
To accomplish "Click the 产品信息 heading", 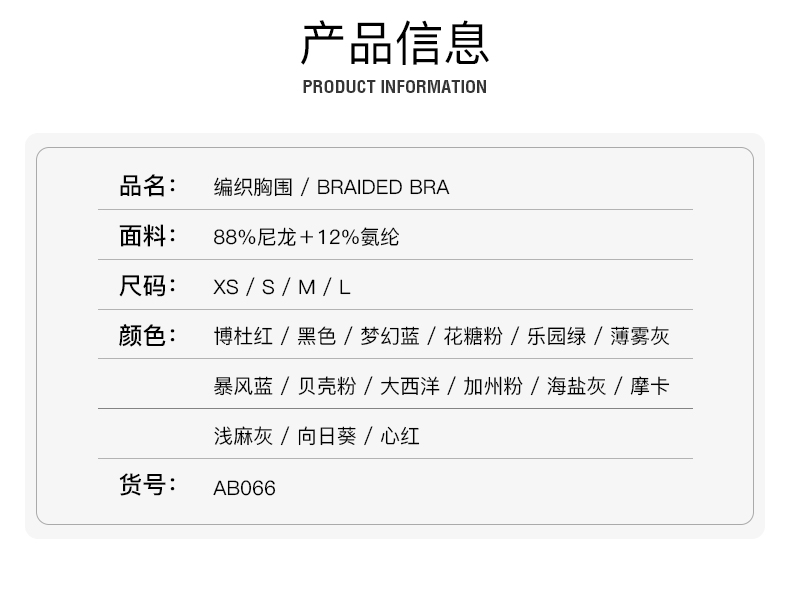I will pyautogui.click(x=394, y=43).
